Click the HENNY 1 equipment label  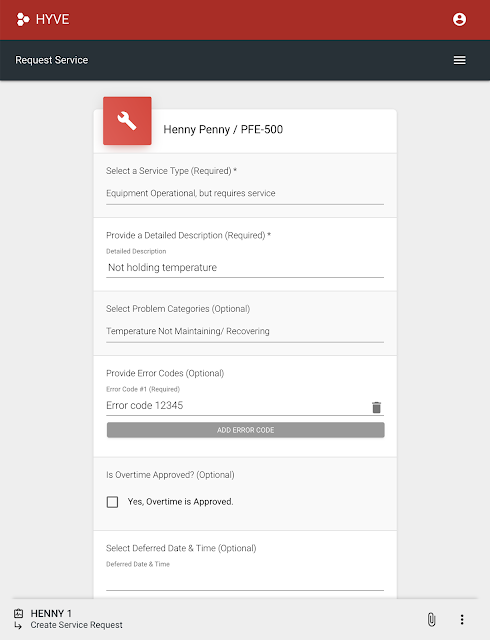point(51,613)
